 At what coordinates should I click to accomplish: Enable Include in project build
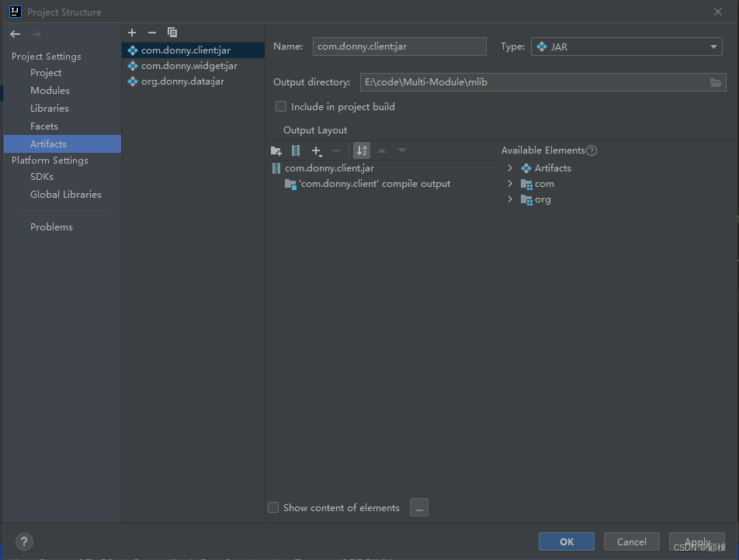click(281, 106)
